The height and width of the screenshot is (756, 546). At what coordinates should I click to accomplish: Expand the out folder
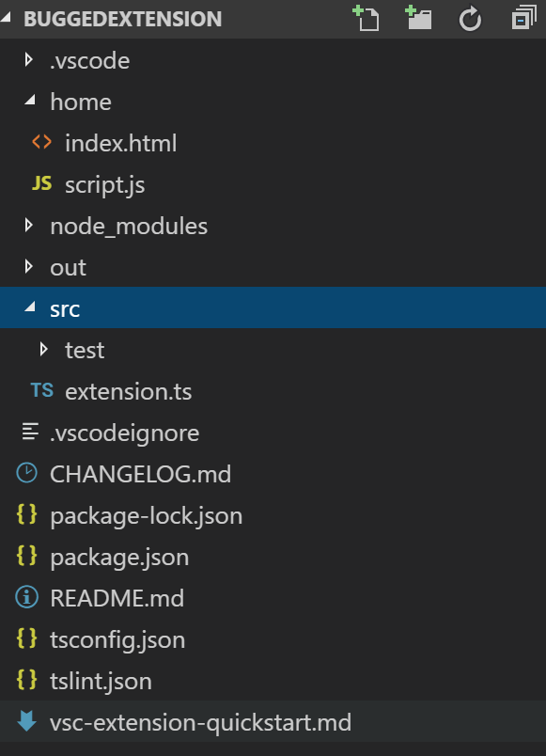coord(28,267)
